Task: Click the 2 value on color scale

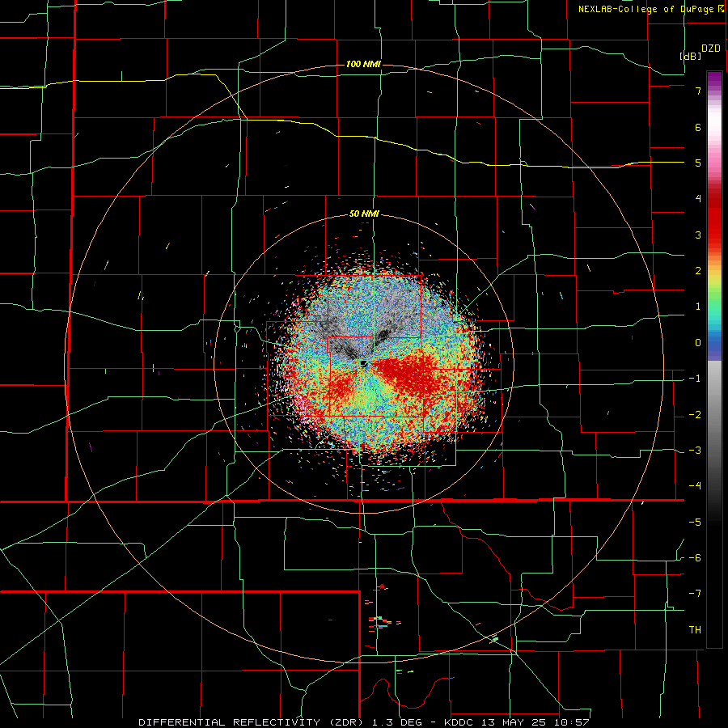Action: click(x=698, y=271)
